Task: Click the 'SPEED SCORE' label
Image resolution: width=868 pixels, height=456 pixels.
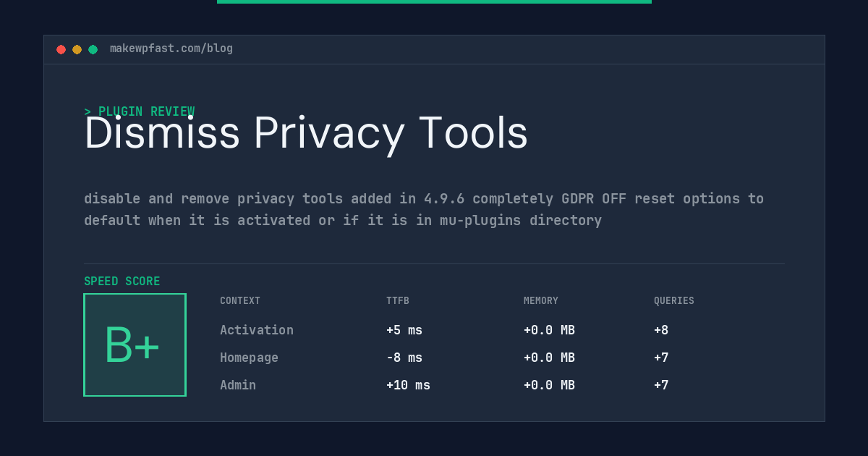Action: coord(122,282)
